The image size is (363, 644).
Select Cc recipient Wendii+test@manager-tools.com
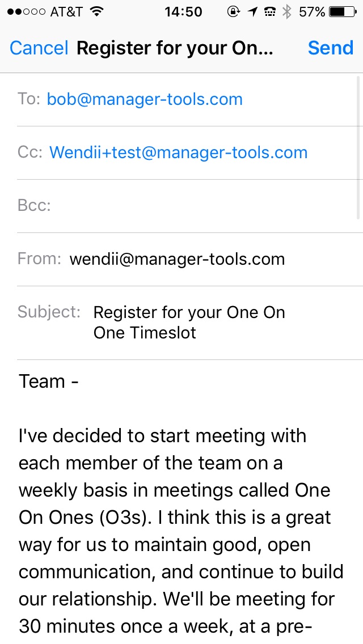[x=178, y=152]
